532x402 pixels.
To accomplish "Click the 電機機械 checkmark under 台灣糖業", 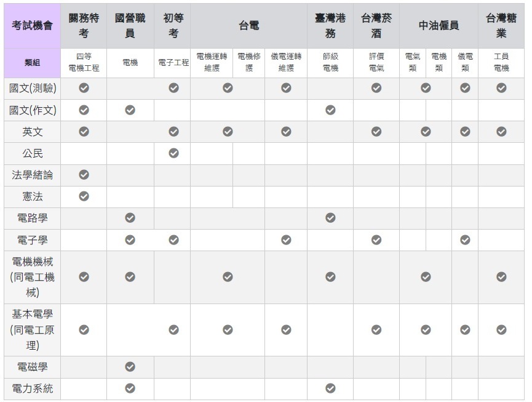I will (x=501, y=277).
